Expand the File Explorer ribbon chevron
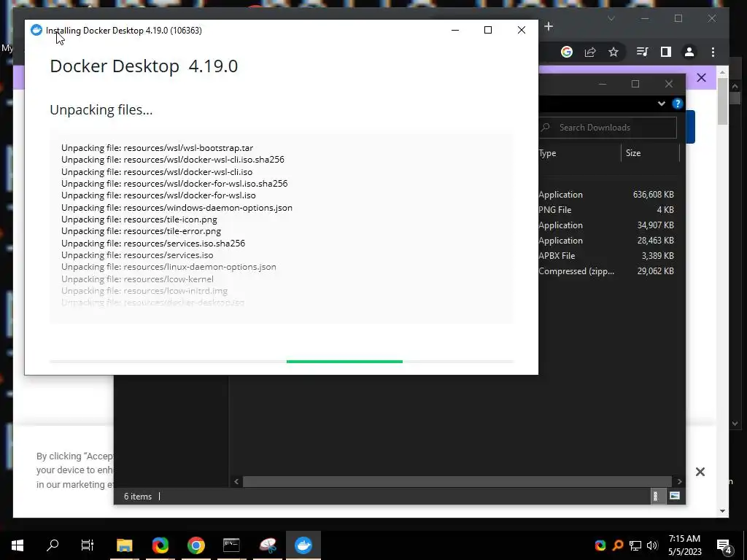Viewport: 747px width, 560px height. 661,104
